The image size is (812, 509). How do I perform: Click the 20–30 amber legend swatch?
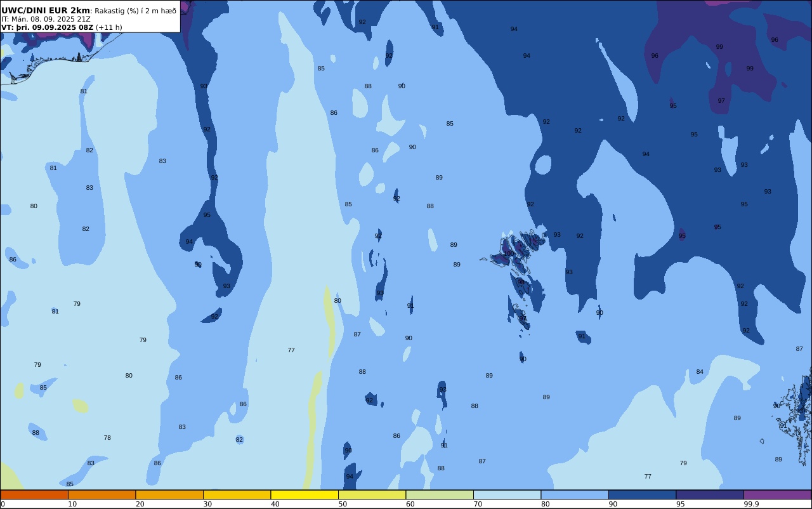coord(169,494)
